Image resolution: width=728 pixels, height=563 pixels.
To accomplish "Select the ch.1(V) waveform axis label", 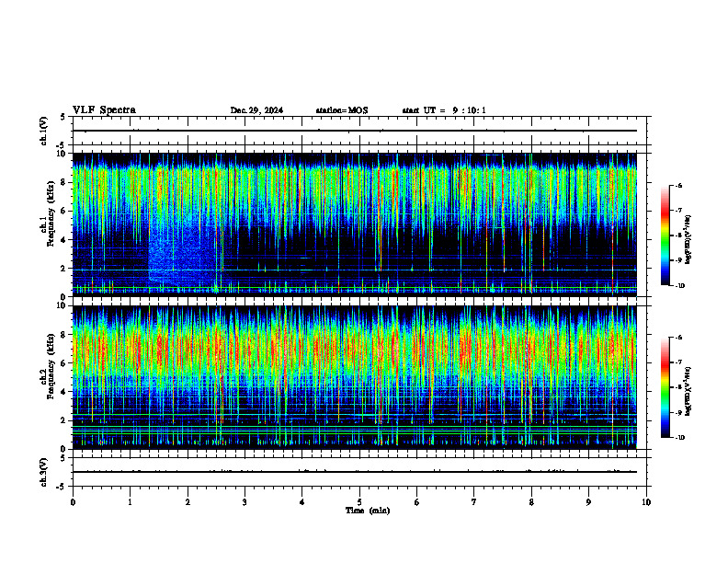I will [44, 131].
